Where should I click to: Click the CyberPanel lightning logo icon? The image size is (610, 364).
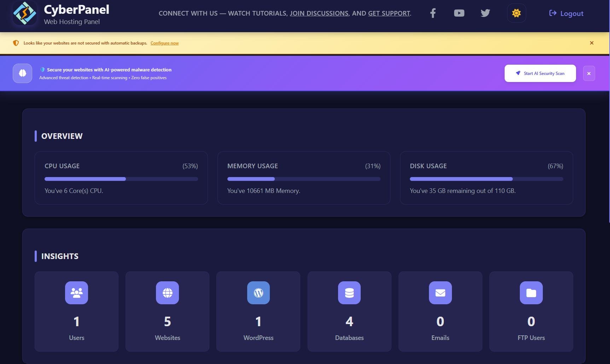(24, 13)
